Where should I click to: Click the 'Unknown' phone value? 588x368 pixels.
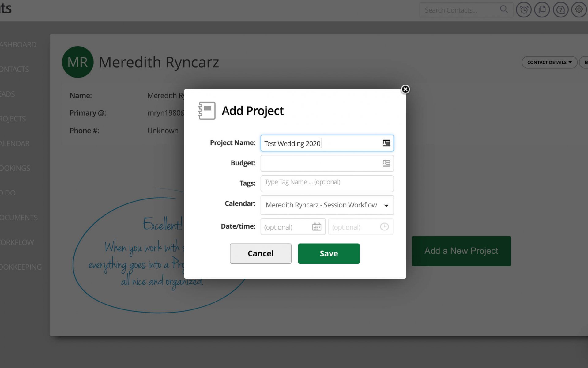(x=163, y=131)
